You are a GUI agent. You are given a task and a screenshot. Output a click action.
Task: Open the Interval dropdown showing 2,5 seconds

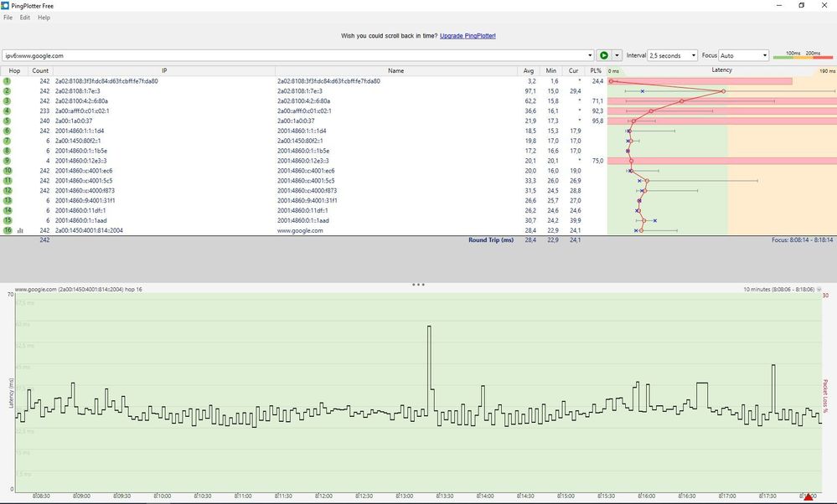coord(674,55)
